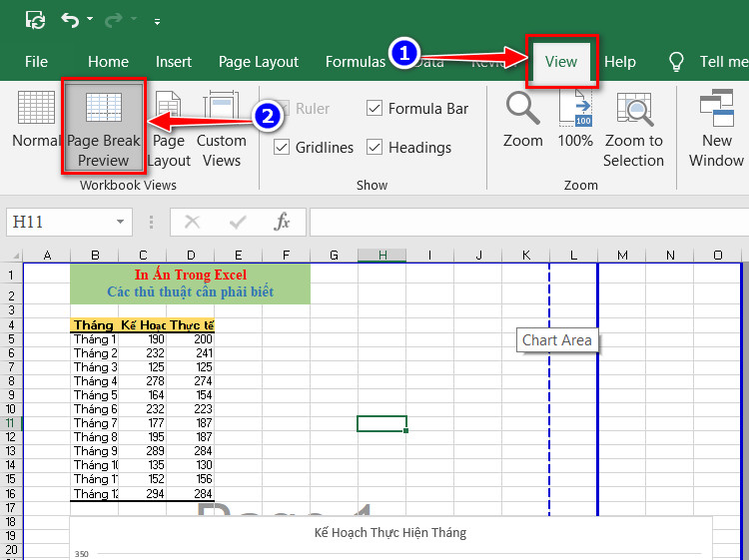Click the Enter checkmark in formula bar
The image size is (749, 560).
pos(238,222)
